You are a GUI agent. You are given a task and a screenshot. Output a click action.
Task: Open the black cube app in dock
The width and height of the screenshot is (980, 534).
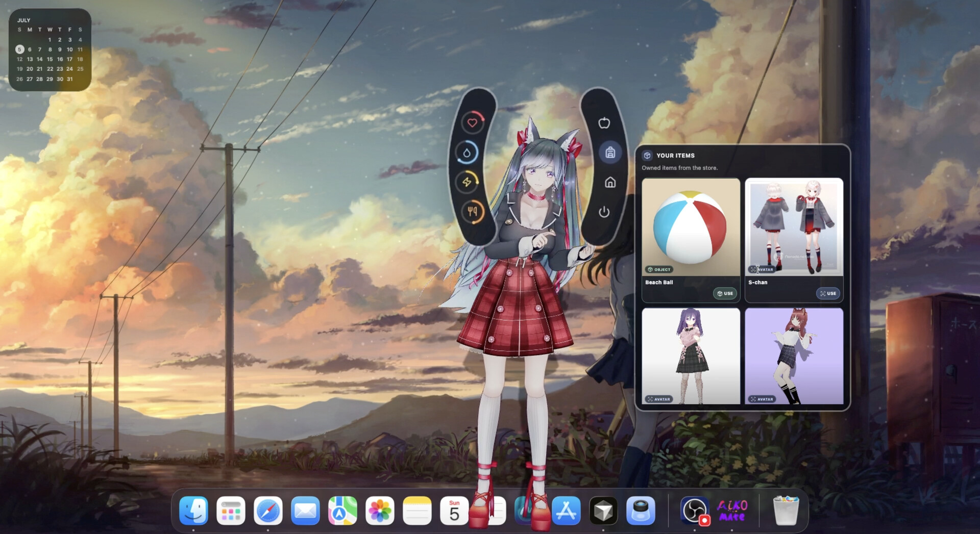(603, 511)
